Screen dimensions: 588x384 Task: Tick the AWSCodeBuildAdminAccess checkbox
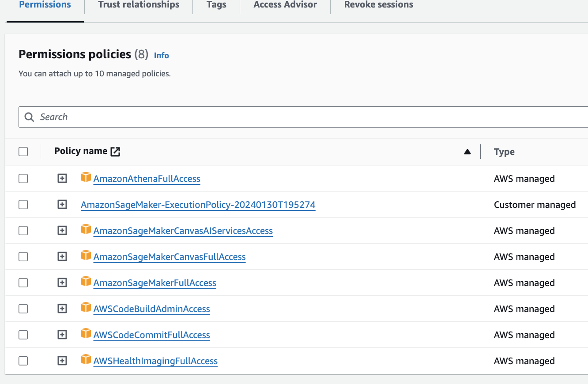click(x=23, y=309)
